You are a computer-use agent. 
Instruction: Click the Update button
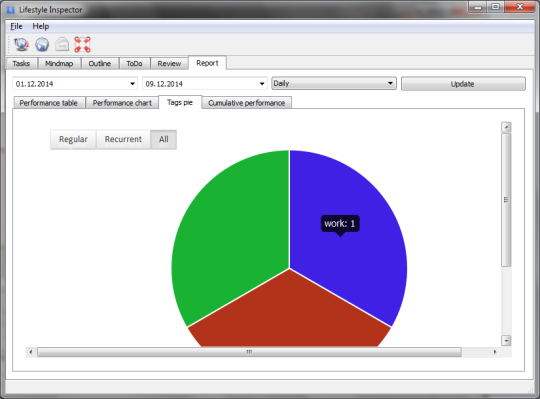(463, 84)
